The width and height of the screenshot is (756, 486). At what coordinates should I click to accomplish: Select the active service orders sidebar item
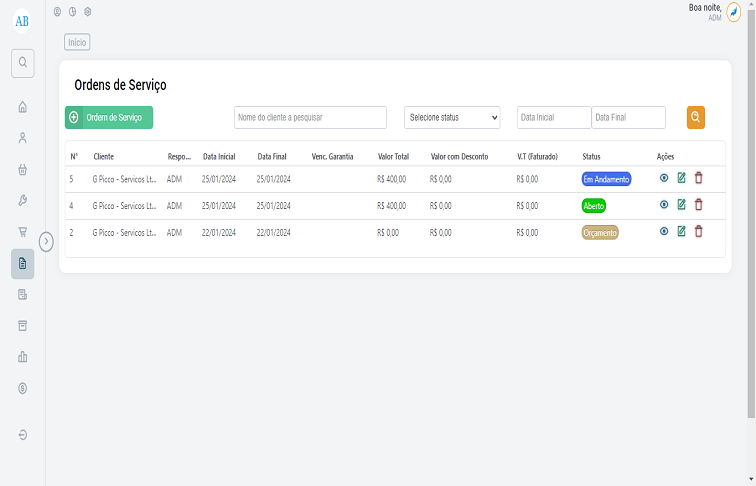pos(22,263)
